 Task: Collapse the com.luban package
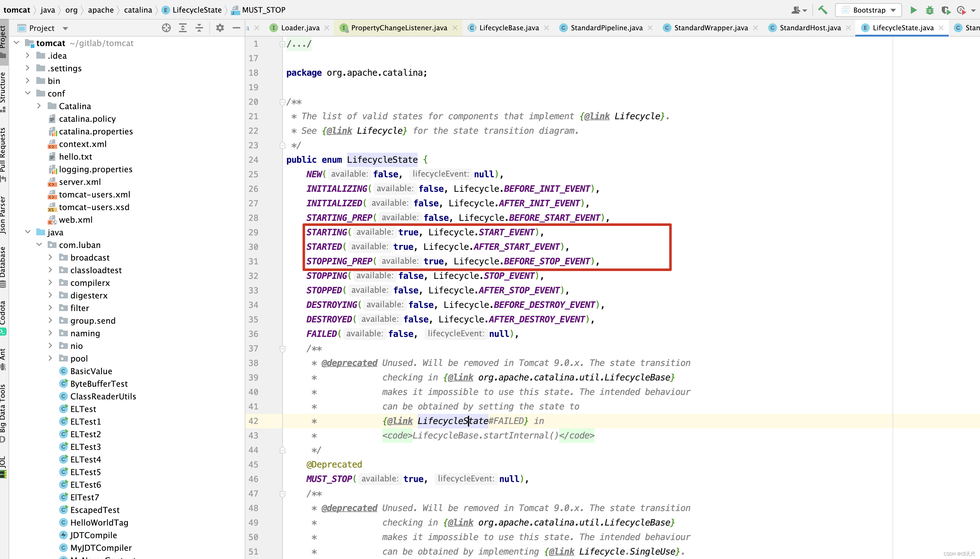[39, 244]
